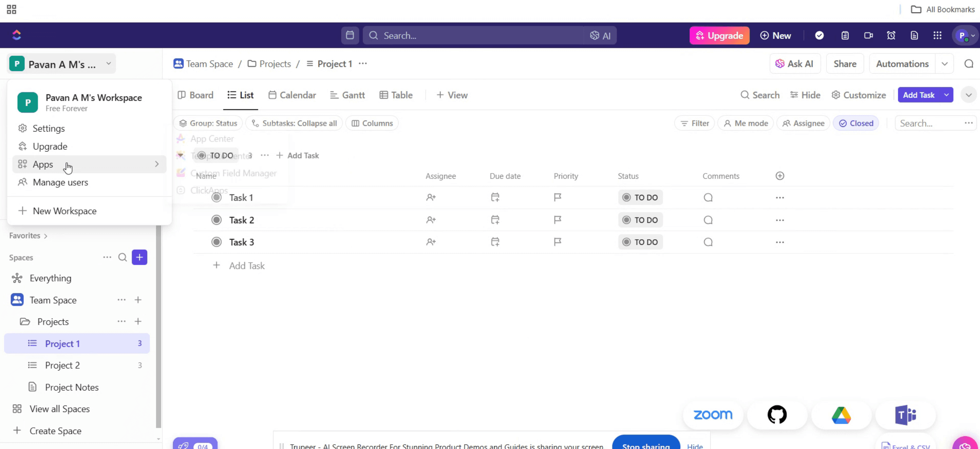Click the Zoom integration icon
Image resolution: width=980 pixels, height=449 pixels.
coord(712,414)
